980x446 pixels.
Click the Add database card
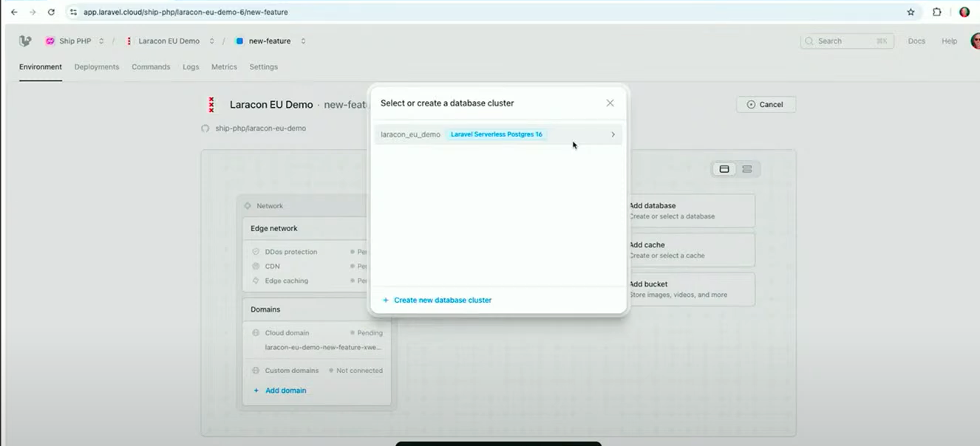(690, 210)
